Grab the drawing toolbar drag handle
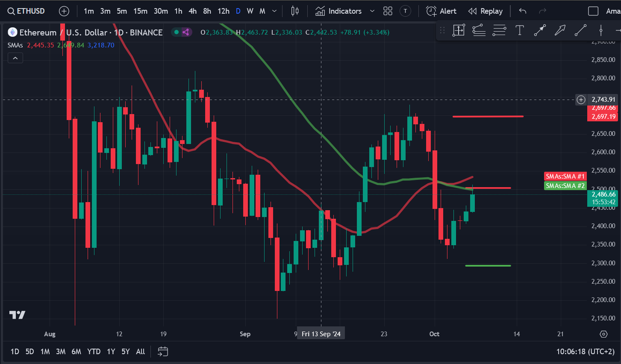This screenshot has width=621, height=364. pos(442,30)
